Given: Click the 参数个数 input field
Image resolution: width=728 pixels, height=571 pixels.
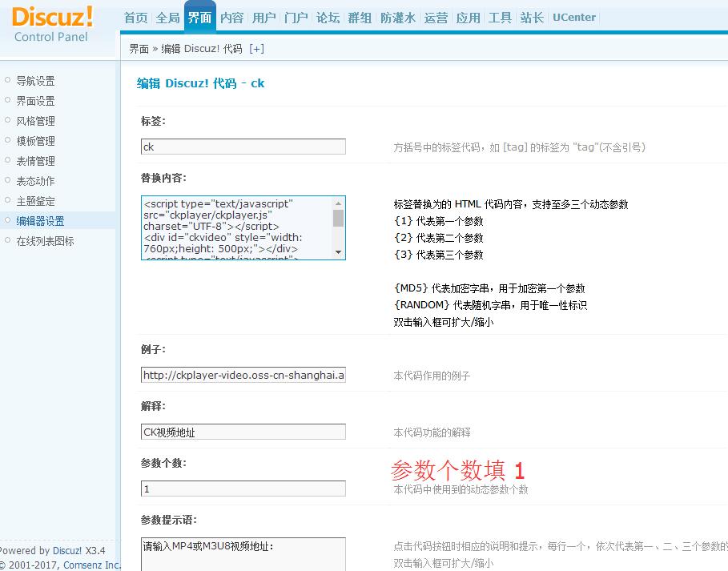Looking at the screenshot, I should [x=243, y=489].
